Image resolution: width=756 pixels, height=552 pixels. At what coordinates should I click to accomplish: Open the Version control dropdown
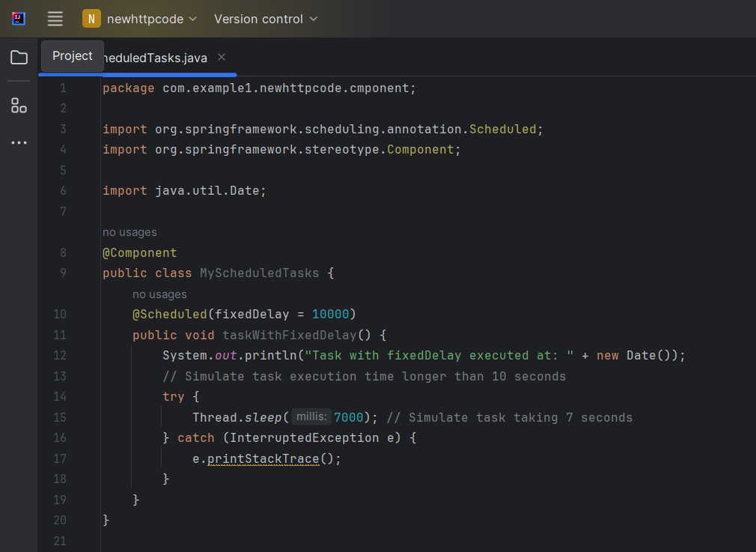click(x=266, y=19)
